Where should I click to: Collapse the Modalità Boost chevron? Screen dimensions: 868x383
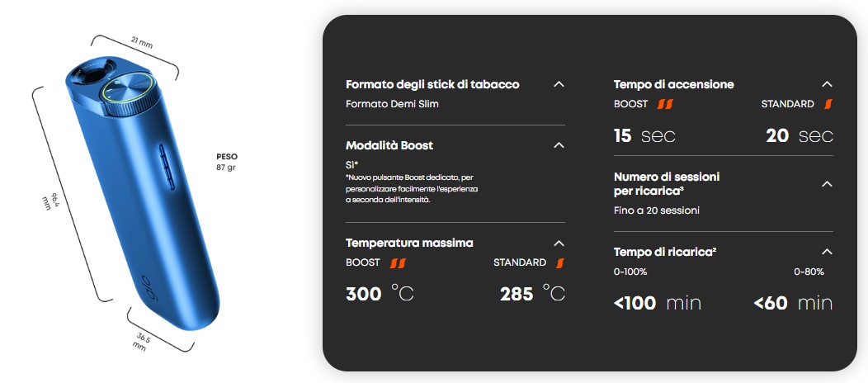pyautogui.click(x=559, y=145)
